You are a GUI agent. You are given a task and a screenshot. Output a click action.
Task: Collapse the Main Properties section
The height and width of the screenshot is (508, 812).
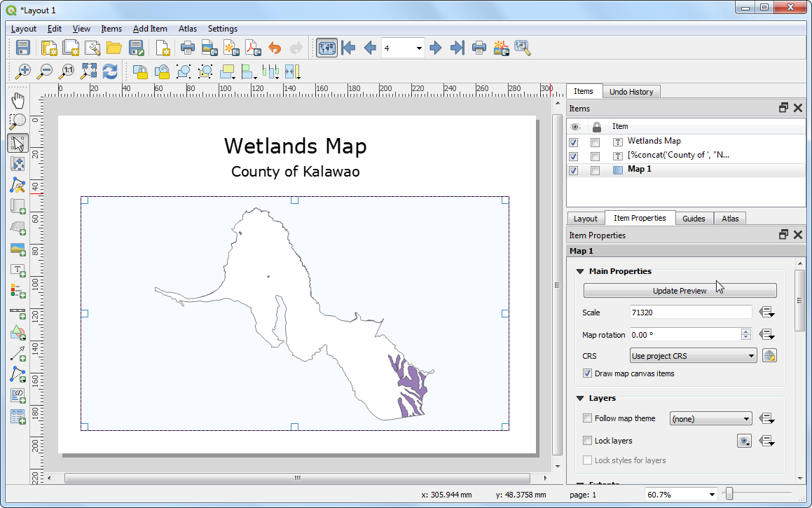(580, 271)
